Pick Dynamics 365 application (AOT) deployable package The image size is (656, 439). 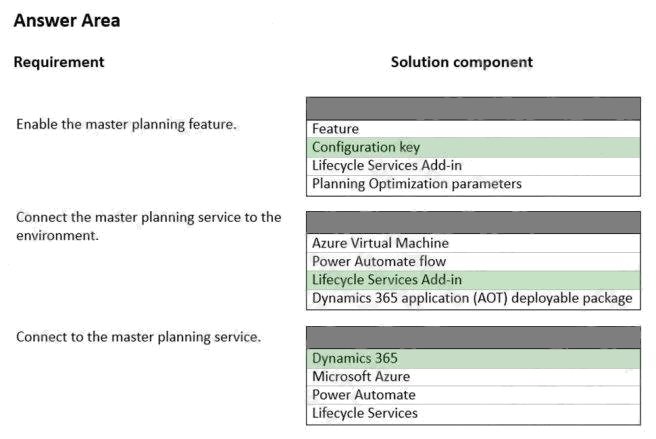click(473, 298)
